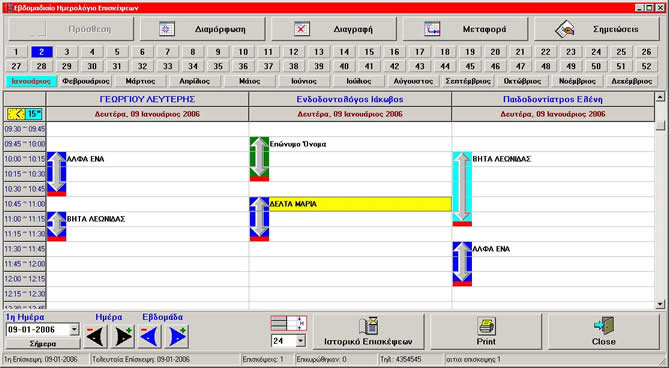This screenshot has width=669, height=368.
Task: Click the 09:45 ~ 10:00 time slot label
Action: (25, 144)
